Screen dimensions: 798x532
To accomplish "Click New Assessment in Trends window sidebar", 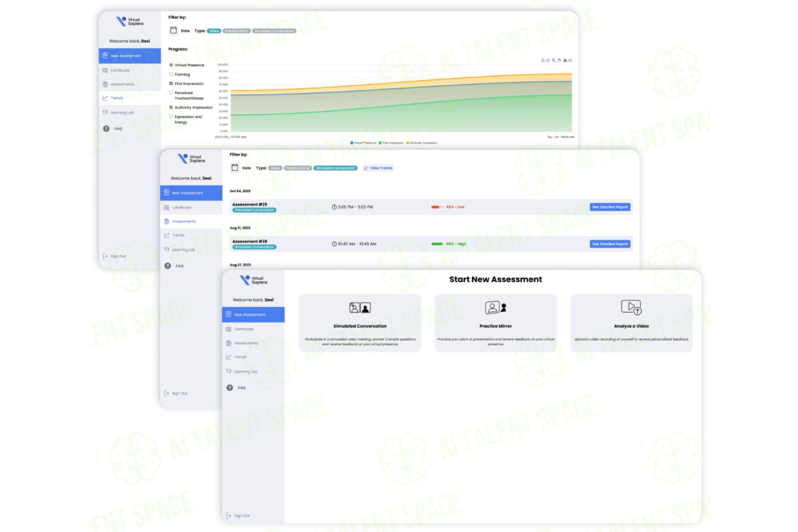I will pyautogui.click(x=130, y=55).
